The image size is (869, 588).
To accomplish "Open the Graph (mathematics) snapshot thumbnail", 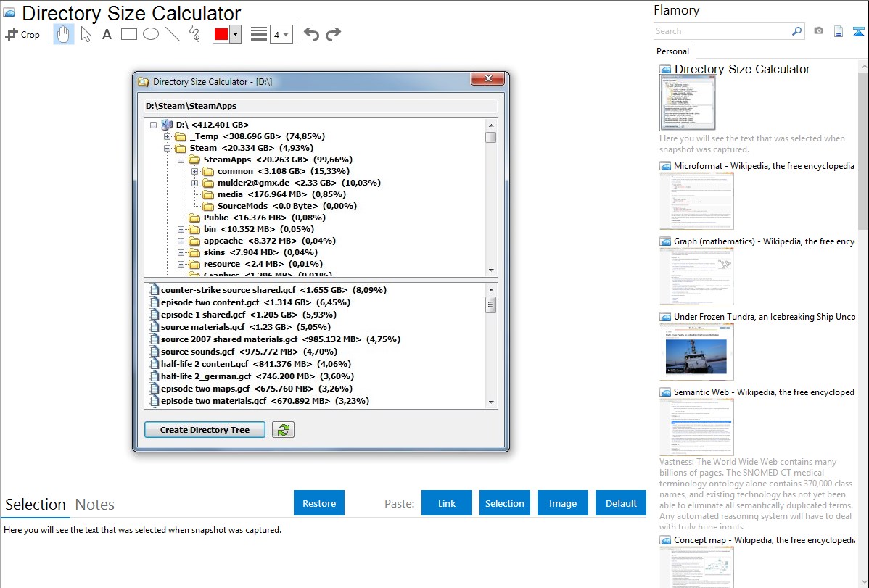I will pos(696,276).
